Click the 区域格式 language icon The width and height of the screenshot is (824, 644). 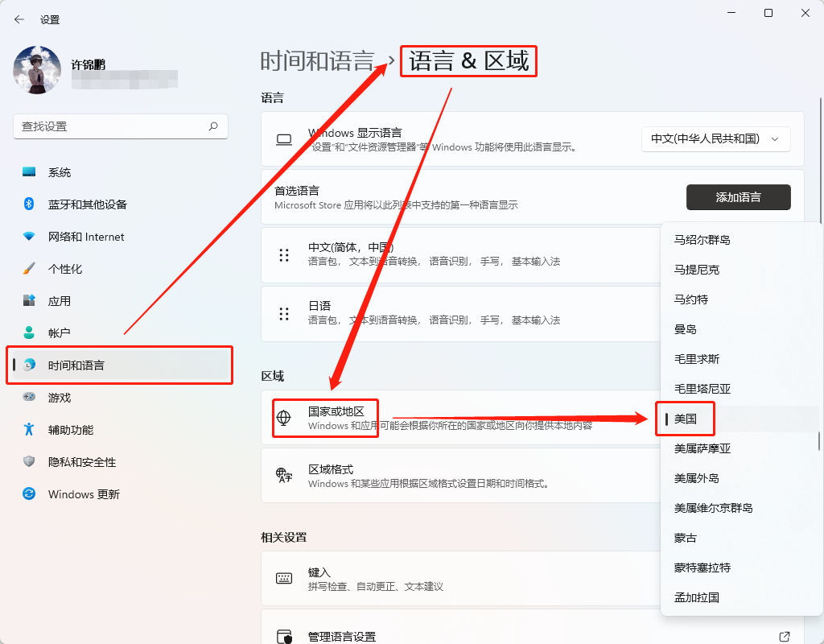284,476
